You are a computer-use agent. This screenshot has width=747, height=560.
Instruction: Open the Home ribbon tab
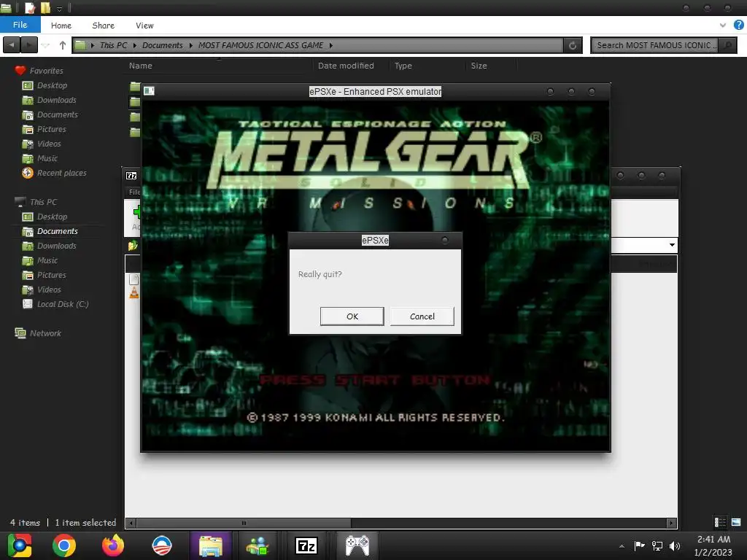61,26
